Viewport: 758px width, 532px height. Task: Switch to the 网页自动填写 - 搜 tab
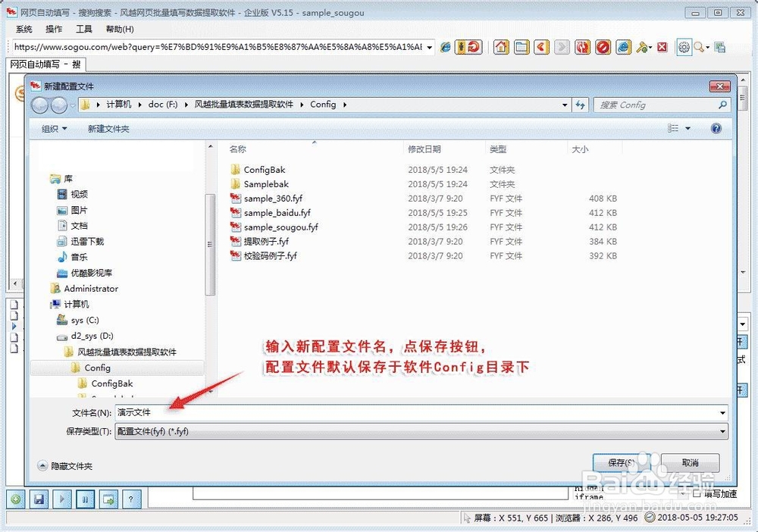tap(45, 64)
